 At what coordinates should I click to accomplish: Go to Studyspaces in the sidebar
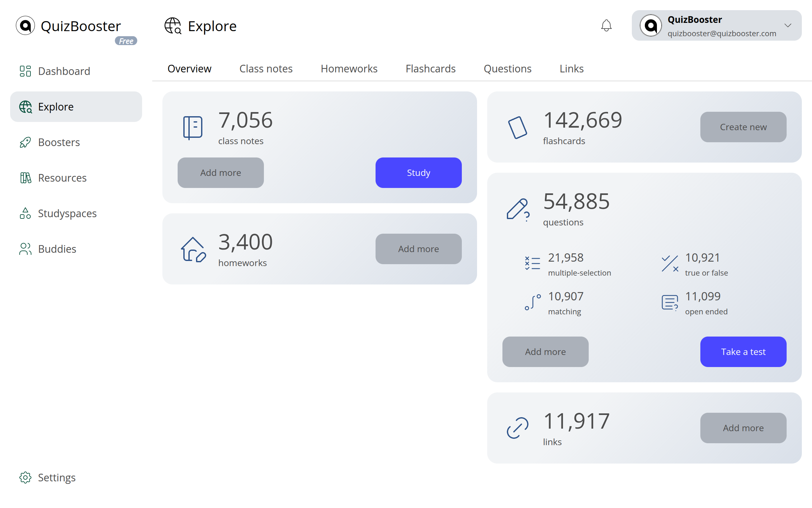76,213
